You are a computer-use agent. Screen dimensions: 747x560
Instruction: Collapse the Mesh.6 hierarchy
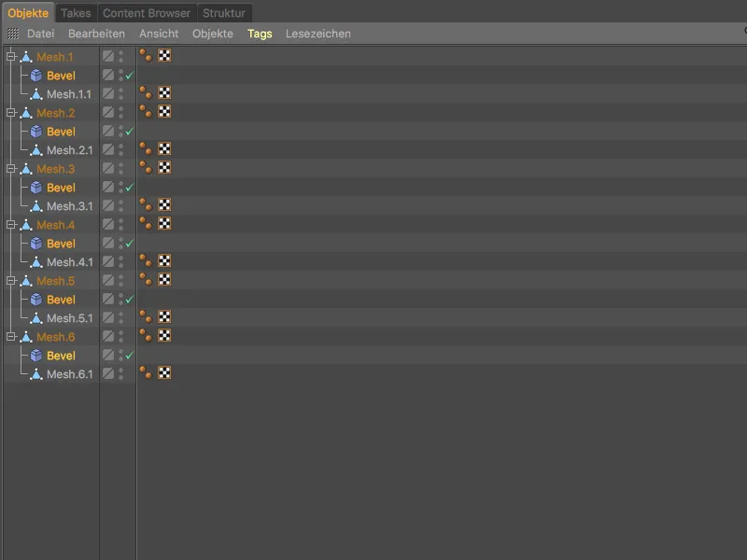click(x=11, y=337)
